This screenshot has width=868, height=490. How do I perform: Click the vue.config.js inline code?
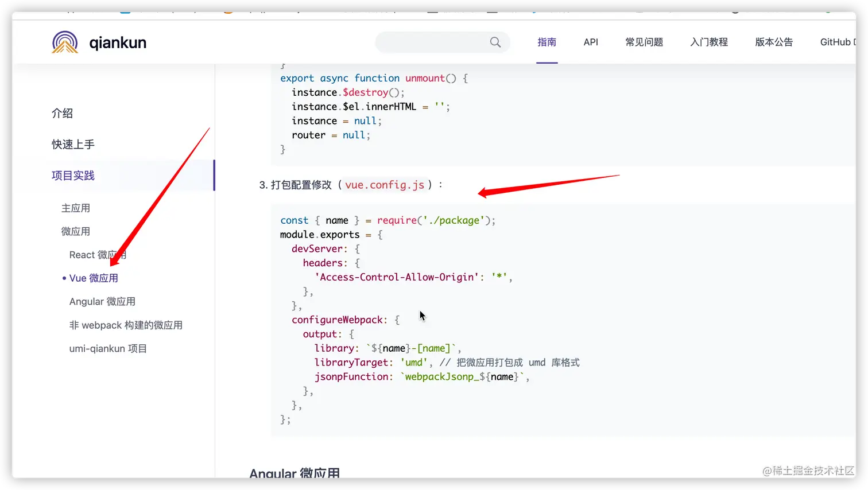pyautogui.click(x=385, y=185)
